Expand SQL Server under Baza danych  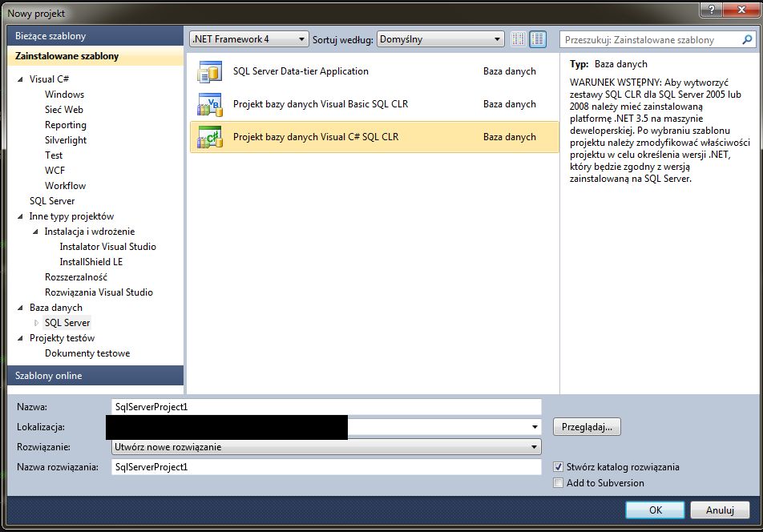pos(36,323)
